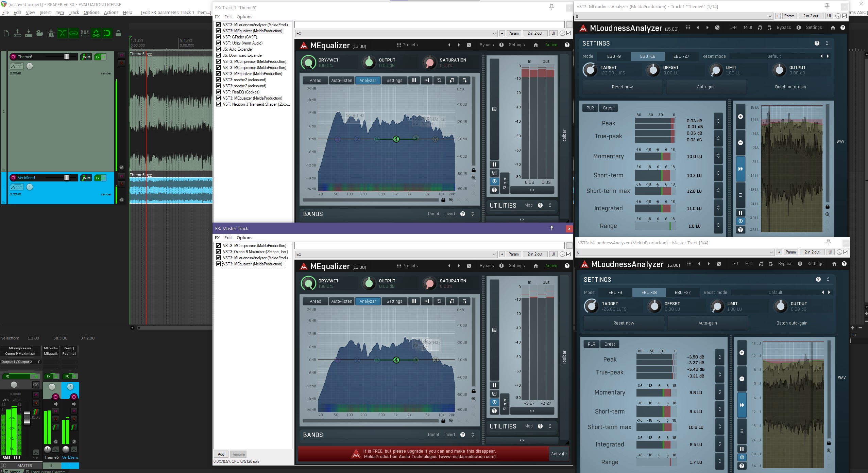Image resolution: width=868 pixels, height=473 pixels.
Task: Open preset grid icon in Track 1 MLoudnessAnalyzer header
Action: coord(688,28)
